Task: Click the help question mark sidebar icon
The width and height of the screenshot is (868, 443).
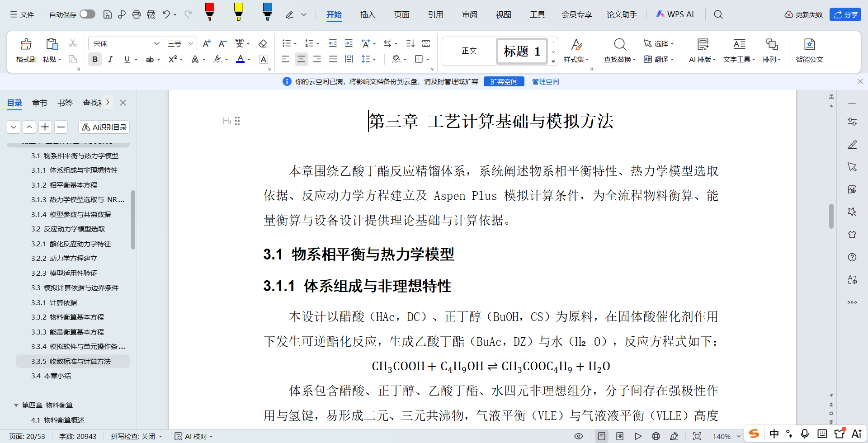Action: pyautogui.click(x=852, y=257)
